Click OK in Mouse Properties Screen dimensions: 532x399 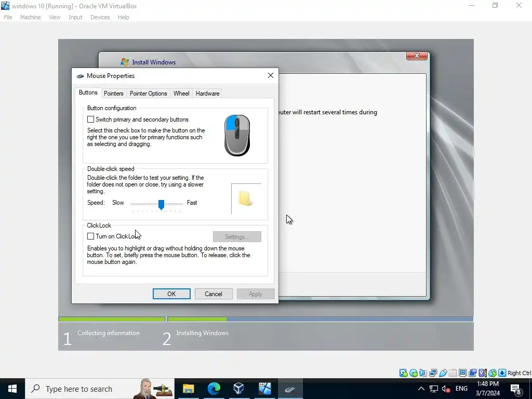point(171,294)
